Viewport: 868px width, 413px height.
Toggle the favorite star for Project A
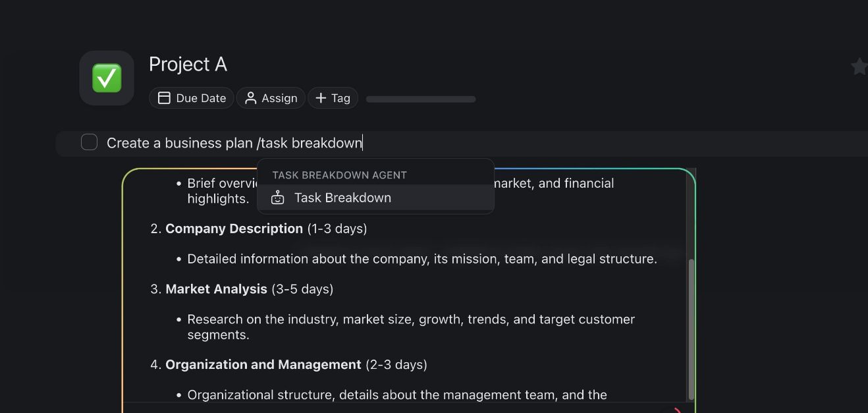(859, 66)
